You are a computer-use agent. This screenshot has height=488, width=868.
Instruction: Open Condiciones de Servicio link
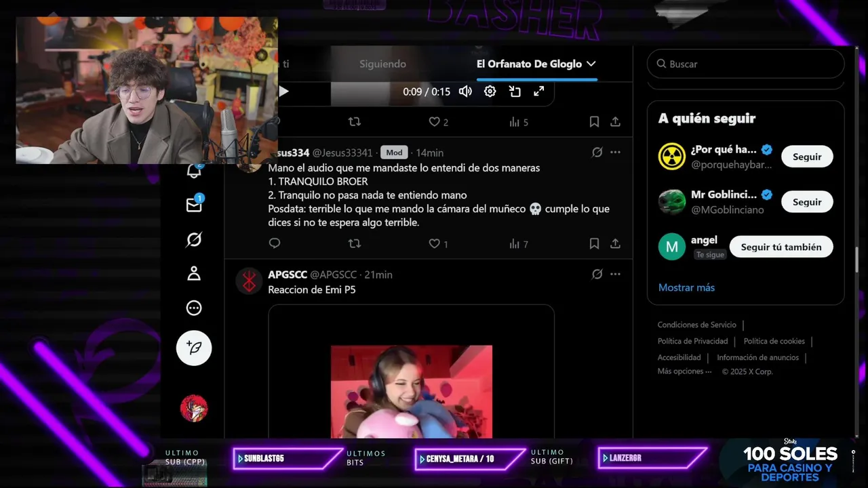(x=696, y=325)
